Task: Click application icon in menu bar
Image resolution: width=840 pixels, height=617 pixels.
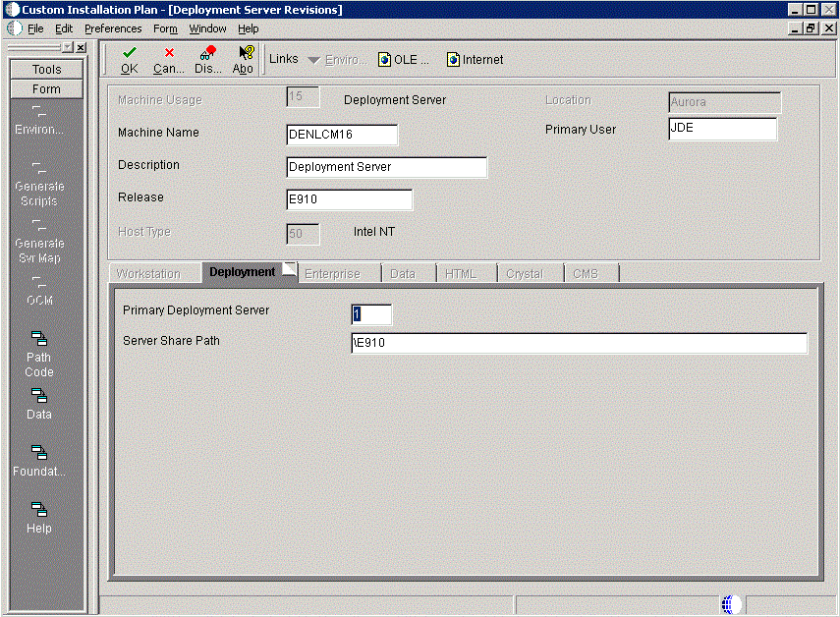Action: pos(15,28)
